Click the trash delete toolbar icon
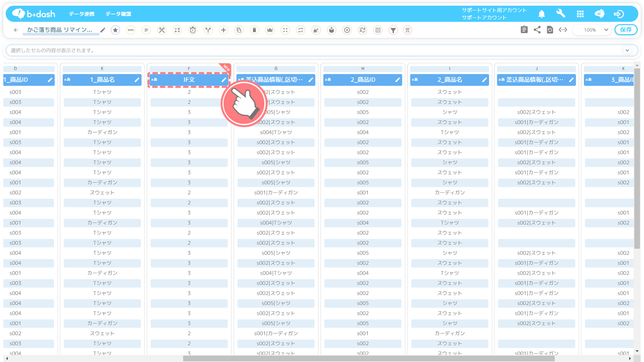Image resolution: width=644 pixels, height=362 pixels. (x=254, y=30)
